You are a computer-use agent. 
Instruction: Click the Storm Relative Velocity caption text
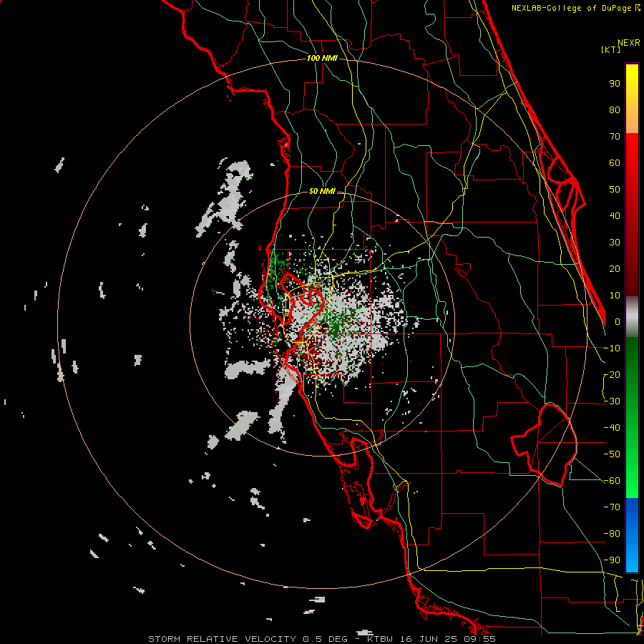click(x=322, y=639)
